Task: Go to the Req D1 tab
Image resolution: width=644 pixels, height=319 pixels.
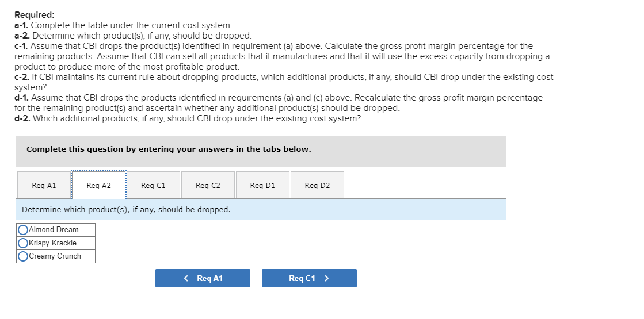Action: [x=262, y=185]
